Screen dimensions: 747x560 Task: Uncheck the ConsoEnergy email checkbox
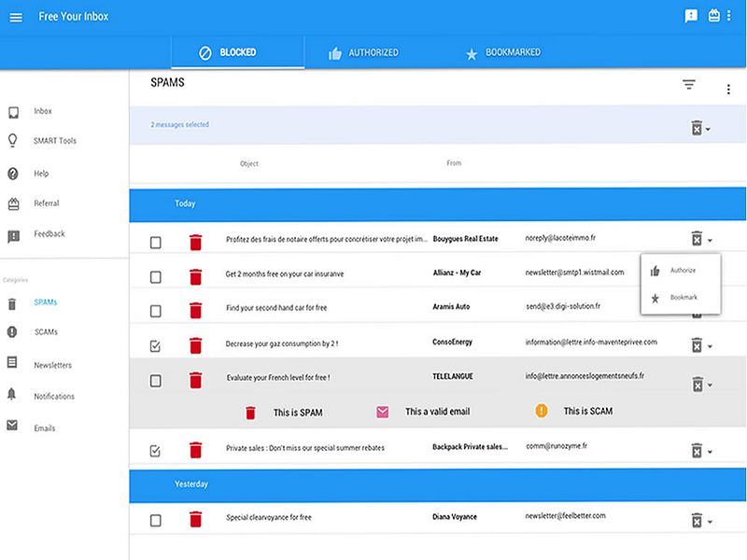pos(155,345)
